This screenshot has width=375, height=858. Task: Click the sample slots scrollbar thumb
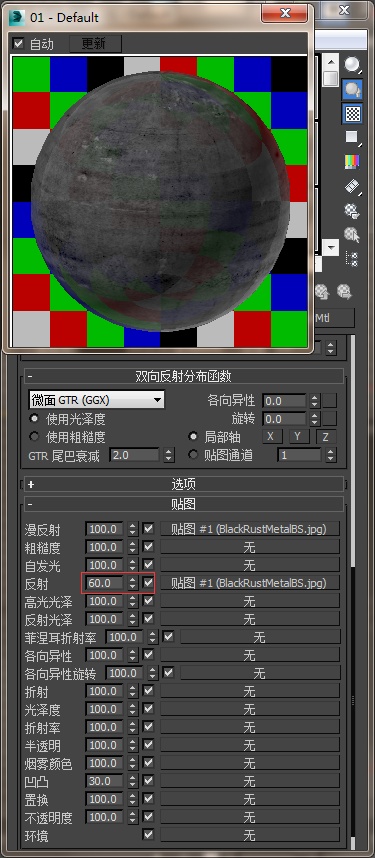click(x=331, y=78)
